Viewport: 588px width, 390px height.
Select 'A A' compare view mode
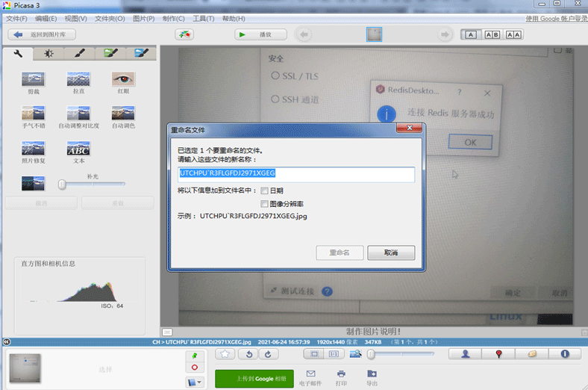[513, 34]
